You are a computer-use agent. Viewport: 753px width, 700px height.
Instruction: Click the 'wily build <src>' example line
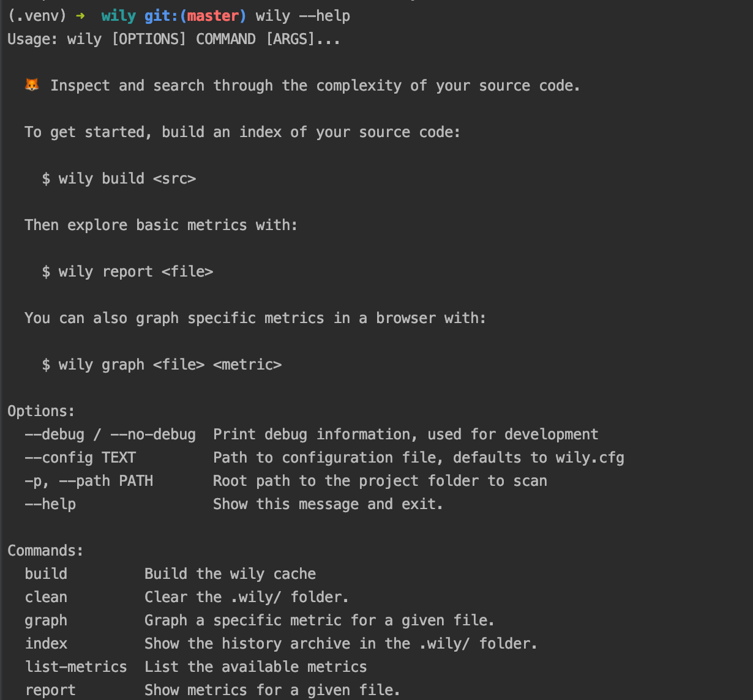(119, 179)
